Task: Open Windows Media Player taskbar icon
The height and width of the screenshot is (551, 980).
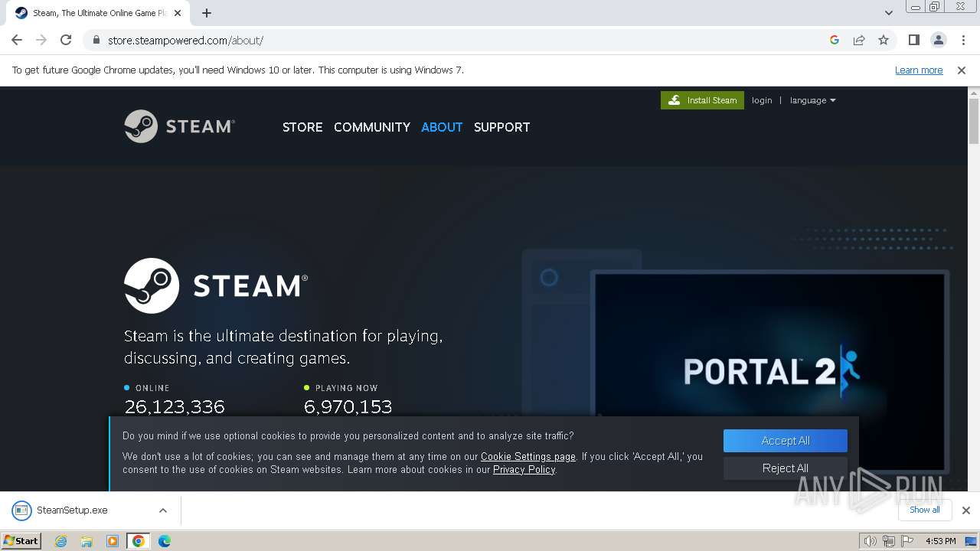Action: [113, 541]
